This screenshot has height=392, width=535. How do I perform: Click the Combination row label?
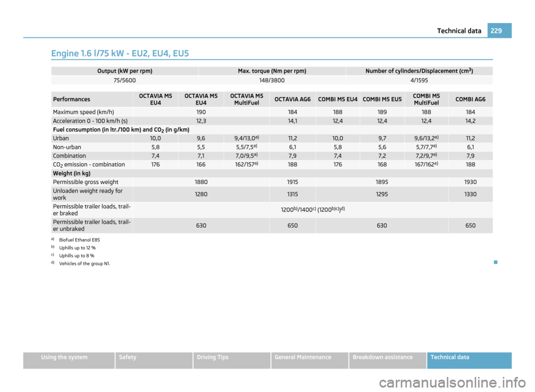pos(69,156)
